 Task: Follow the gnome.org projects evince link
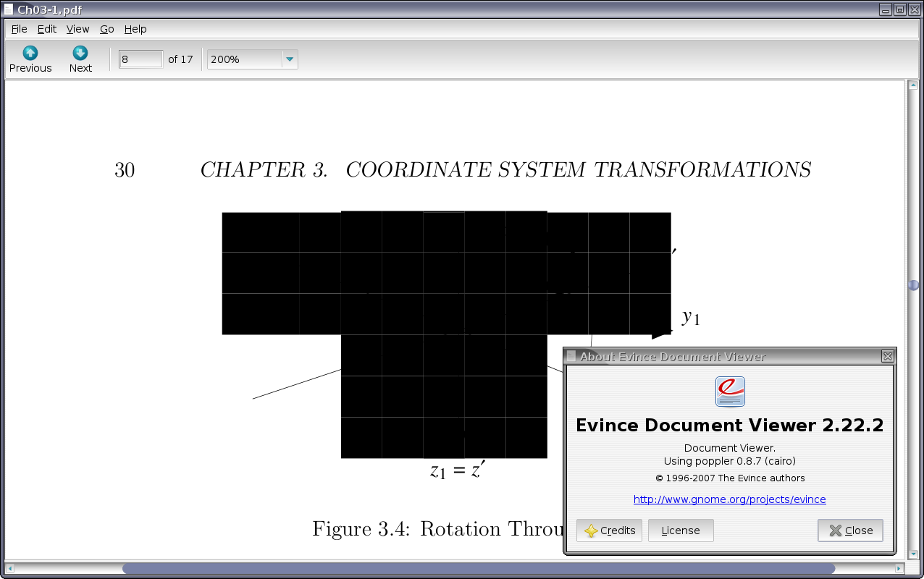pyautogui.click(x=729, y=499)
